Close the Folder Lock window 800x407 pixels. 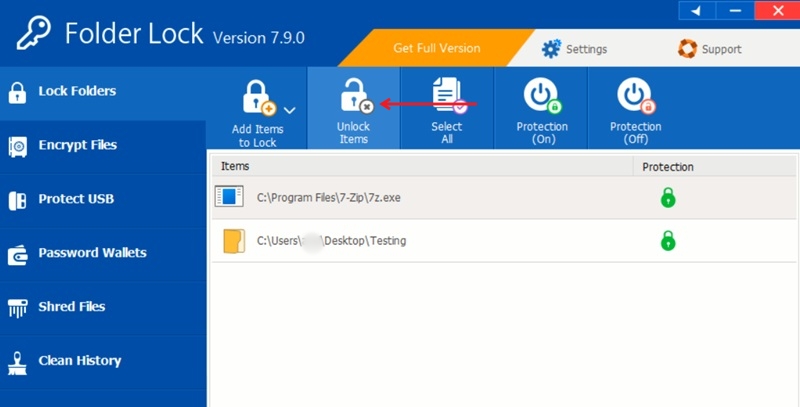click(777, 11)
